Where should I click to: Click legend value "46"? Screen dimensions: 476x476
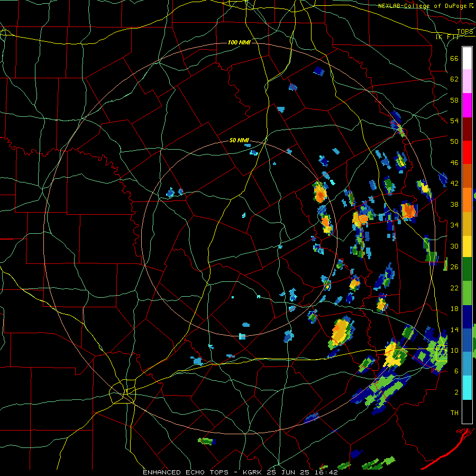click(454, 163)
